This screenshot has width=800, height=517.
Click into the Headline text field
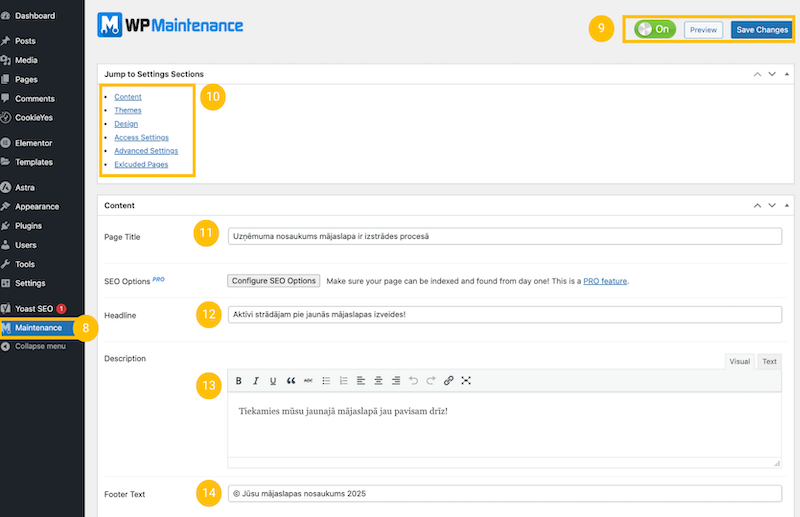tap(504, 314)
